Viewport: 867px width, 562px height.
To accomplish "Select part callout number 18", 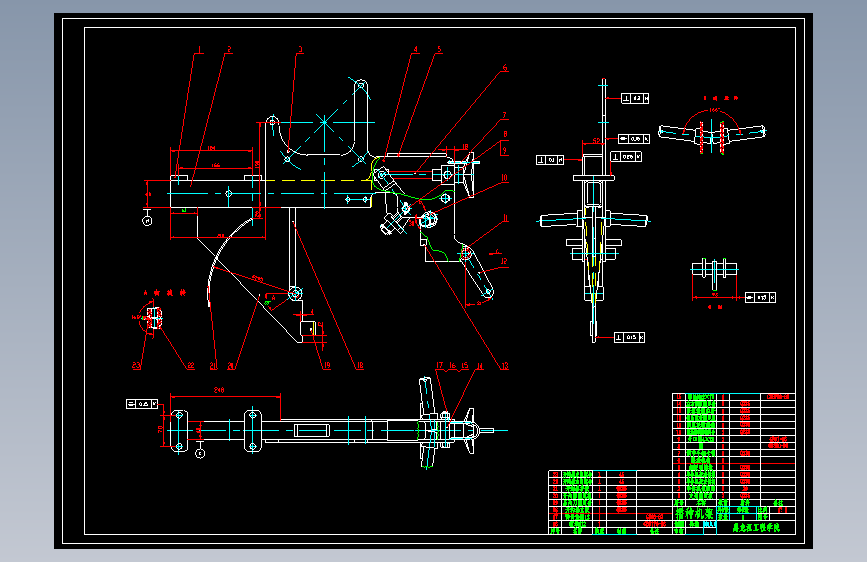I will point(360,366).
